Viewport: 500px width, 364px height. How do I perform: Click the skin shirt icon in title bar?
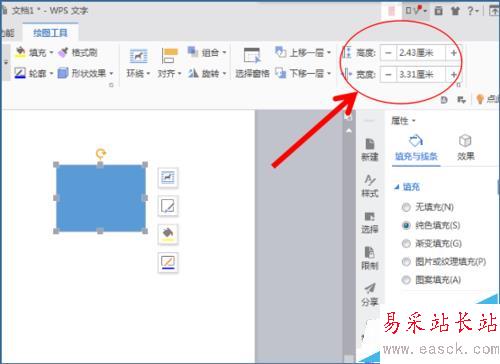point(455,11)
